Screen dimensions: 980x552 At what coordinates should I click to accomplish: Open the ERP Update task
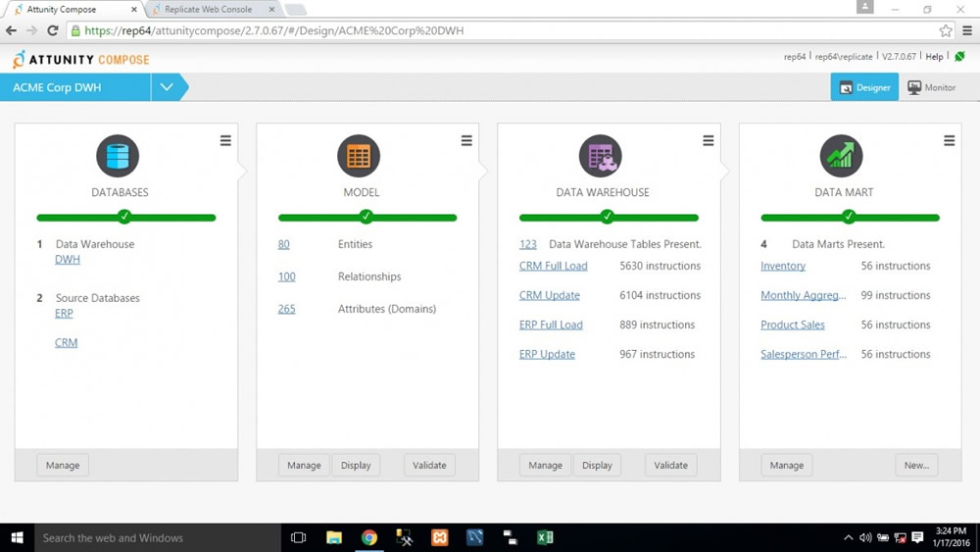pyautogui.click(x=547, y=355)
